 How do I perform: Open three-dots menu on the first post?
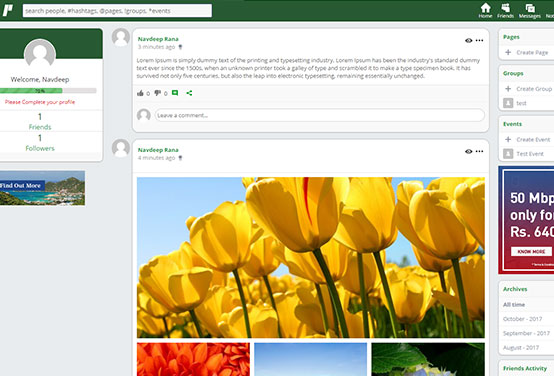pyautogui.click(x=479, y=40)
